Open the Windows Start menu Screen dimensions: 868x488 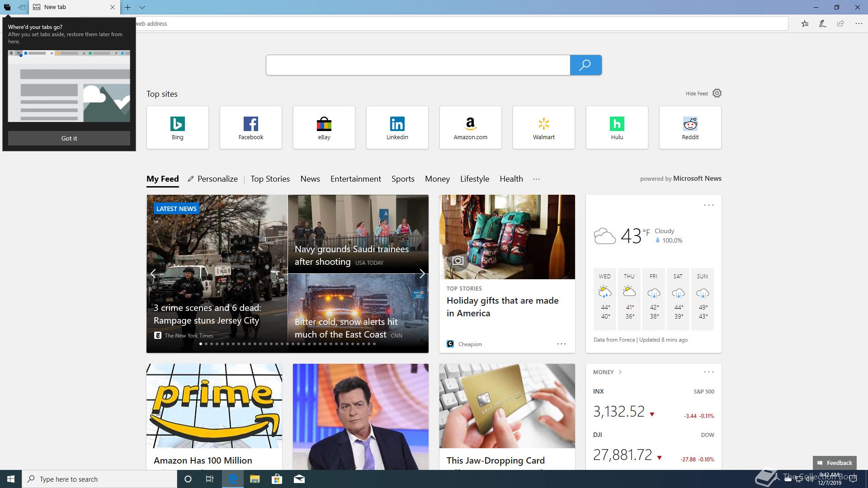pos(11,479)
